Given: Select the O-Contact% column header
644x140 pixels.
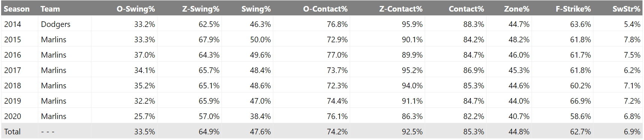Looking at the screenshot, I should (x=325, y=9).
